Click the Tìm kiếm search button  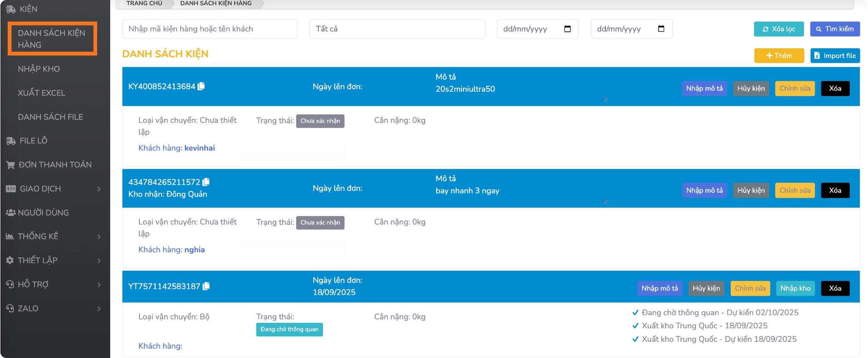tap(835, 29)
